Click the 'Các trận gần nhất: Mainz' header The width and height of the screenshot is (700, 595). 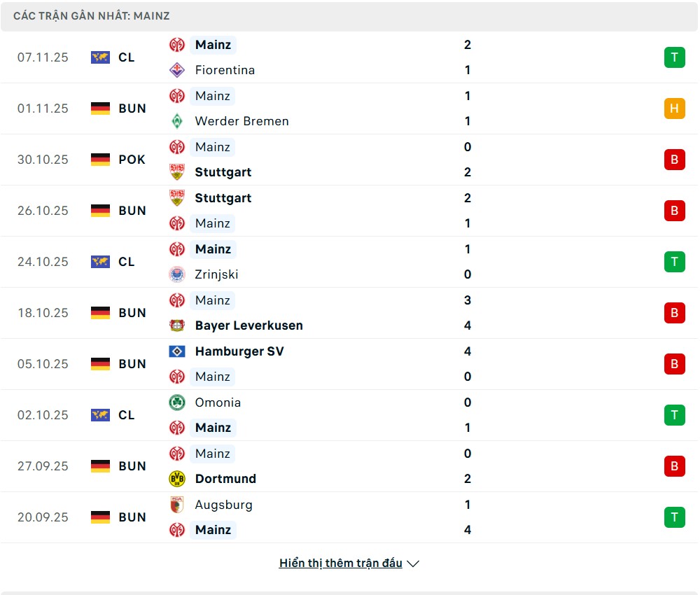click(x=92, y=16)
